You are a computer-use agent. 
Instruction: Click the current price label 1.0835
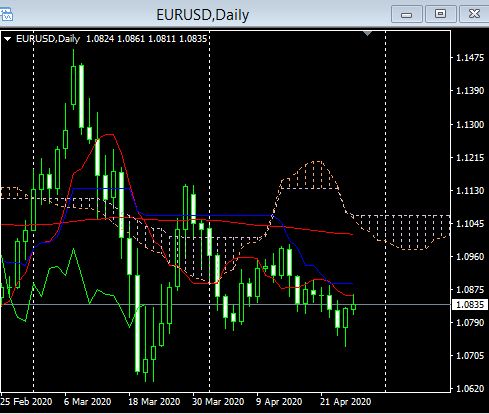(469, 304)
